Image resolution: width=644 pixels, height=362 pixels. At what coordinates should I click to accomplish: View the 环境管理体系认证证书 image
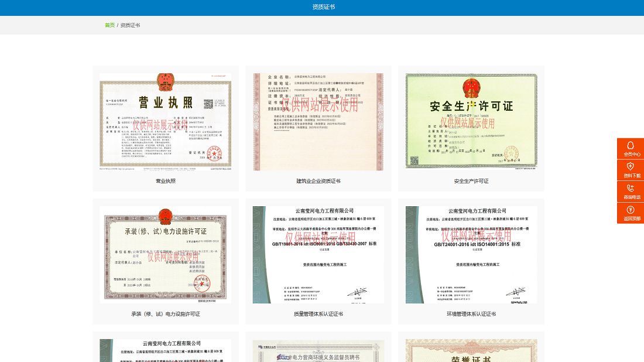[471, 255]
